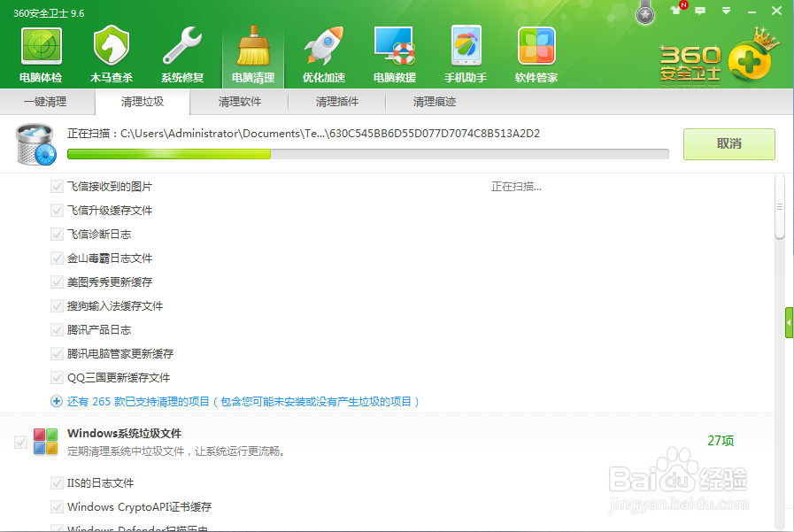Switch to 清理插件 tab
The image size is (794, 532).
(336, 102)
